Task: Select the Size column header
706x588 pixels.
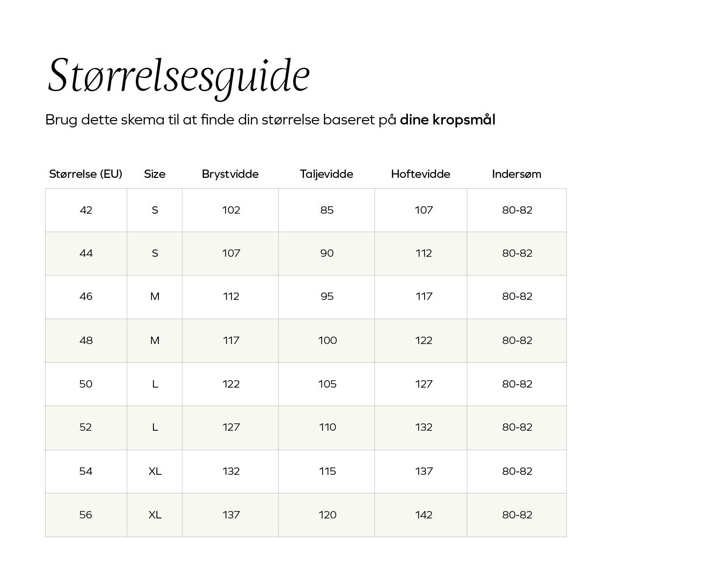Action: [154, 174]
